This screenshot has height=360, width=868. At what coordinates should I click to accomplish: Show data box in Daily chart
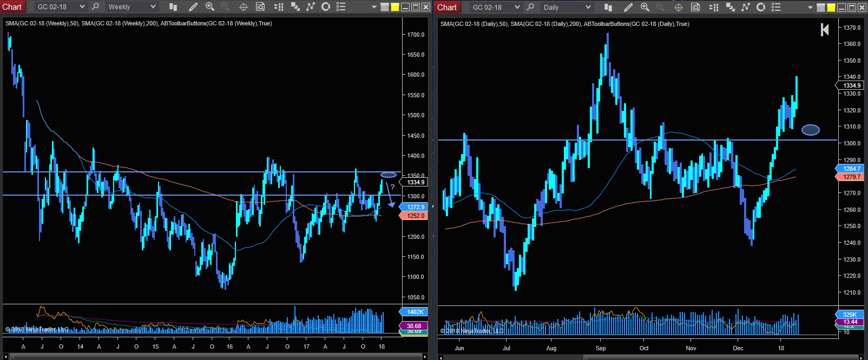click(x=695, y=7)
